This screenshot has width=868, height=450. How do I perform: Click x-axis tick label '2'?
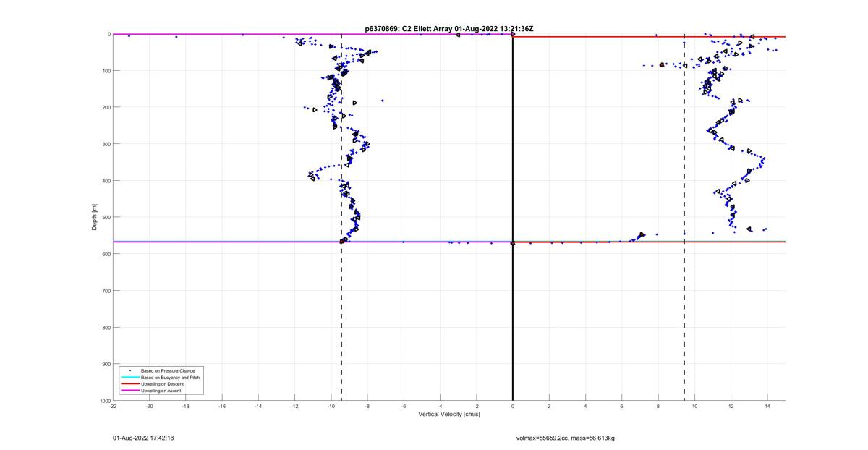tap(549, 406)
